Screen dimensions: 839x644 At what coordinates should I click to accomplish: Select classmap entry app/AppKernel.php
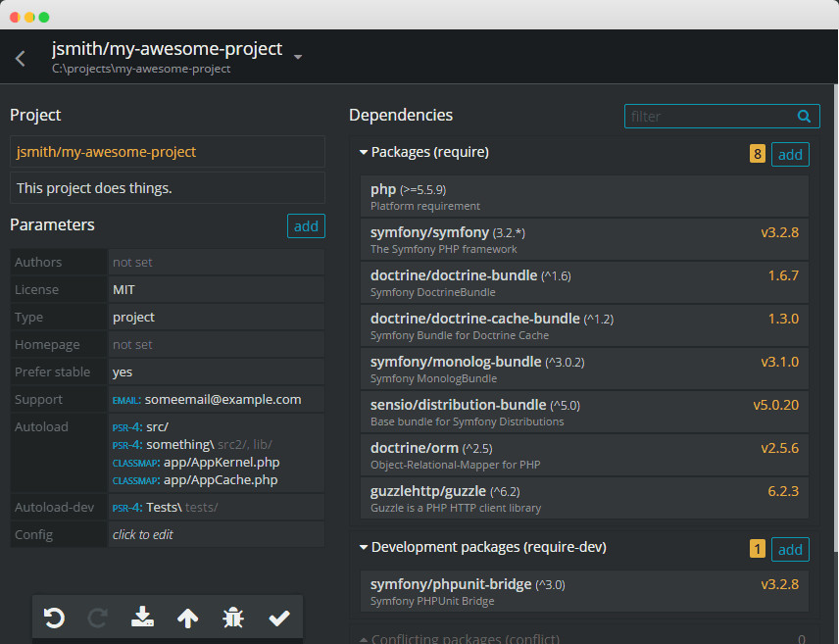(196, 463)
